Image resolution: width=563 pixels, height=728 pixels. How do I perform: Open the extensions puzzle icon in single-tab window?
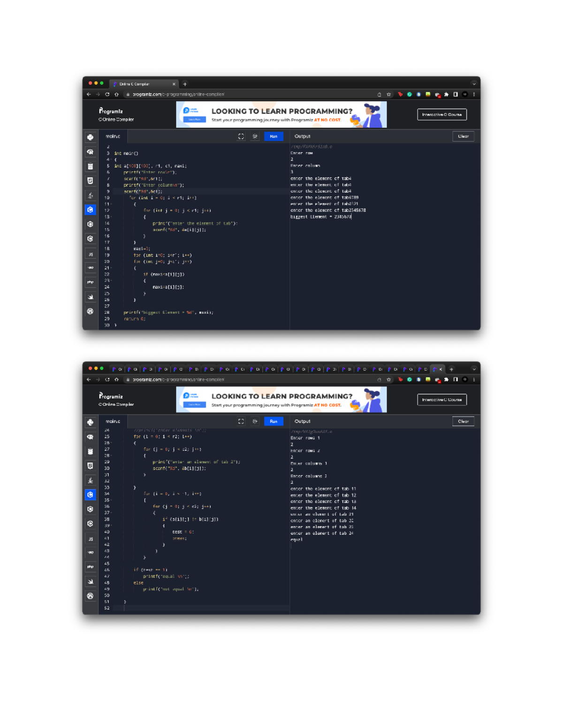coord(446,94)
